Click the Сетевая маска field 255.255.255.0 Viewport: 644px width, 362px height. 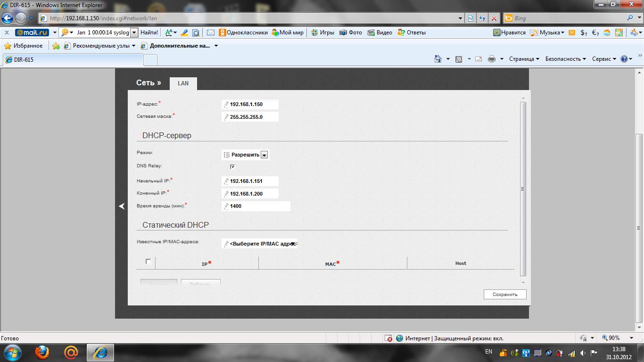pos(250,117)
